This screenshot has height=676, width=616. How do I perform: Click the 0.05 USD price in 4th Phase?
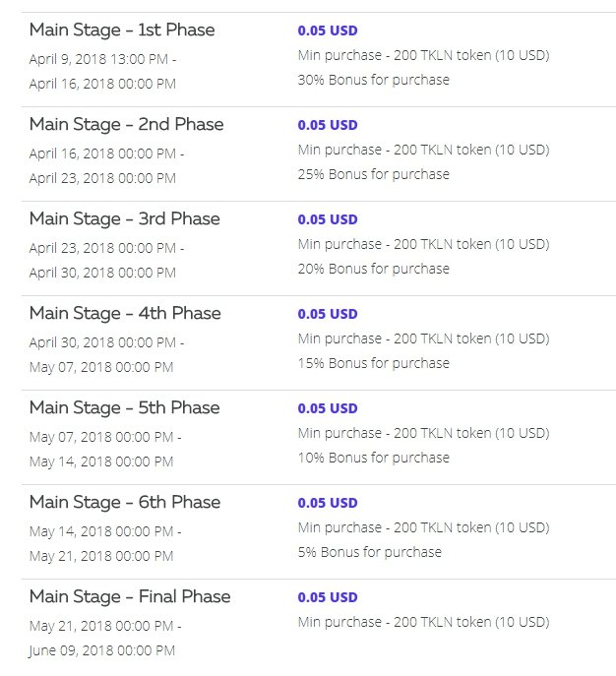point(328,314)
